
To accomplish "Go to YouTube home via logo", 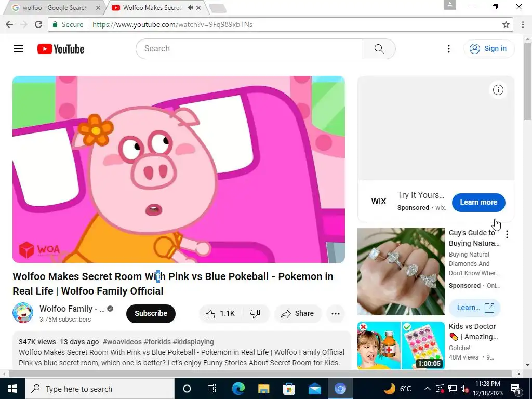I will 61,49.
